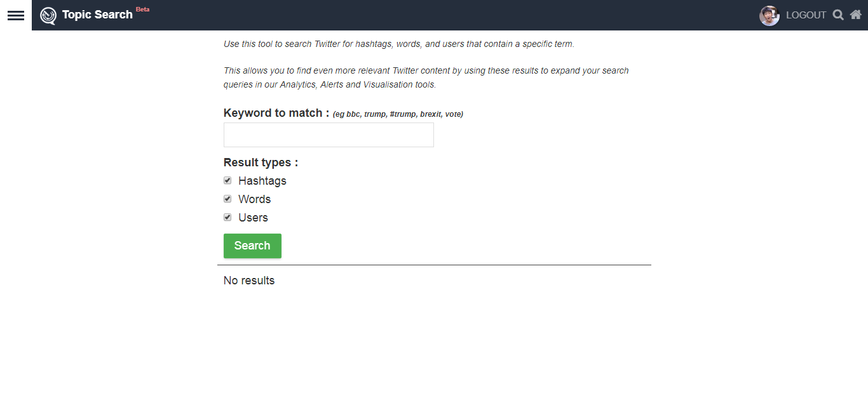Viewport: 868px width, 417px height.
Task: Go to home via house icon
Action: 856,15
